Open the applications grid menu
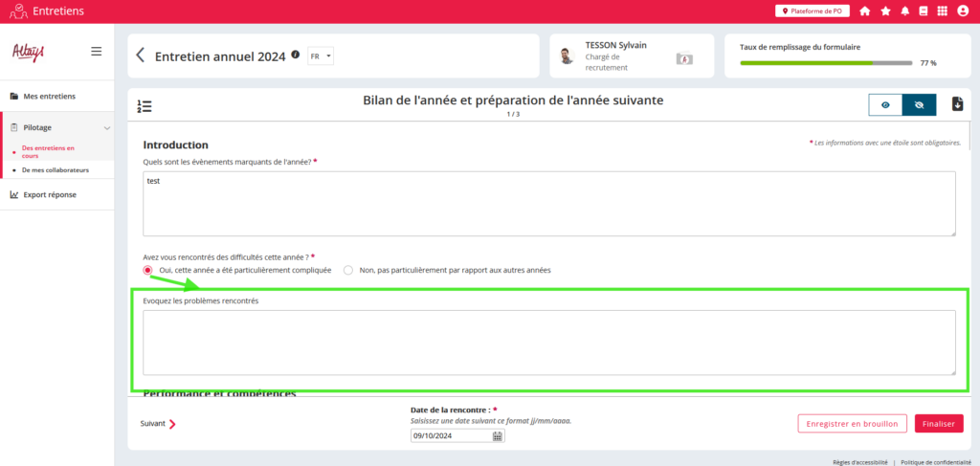This screenshot has width=980, height=466. click(x=943, y=11)
